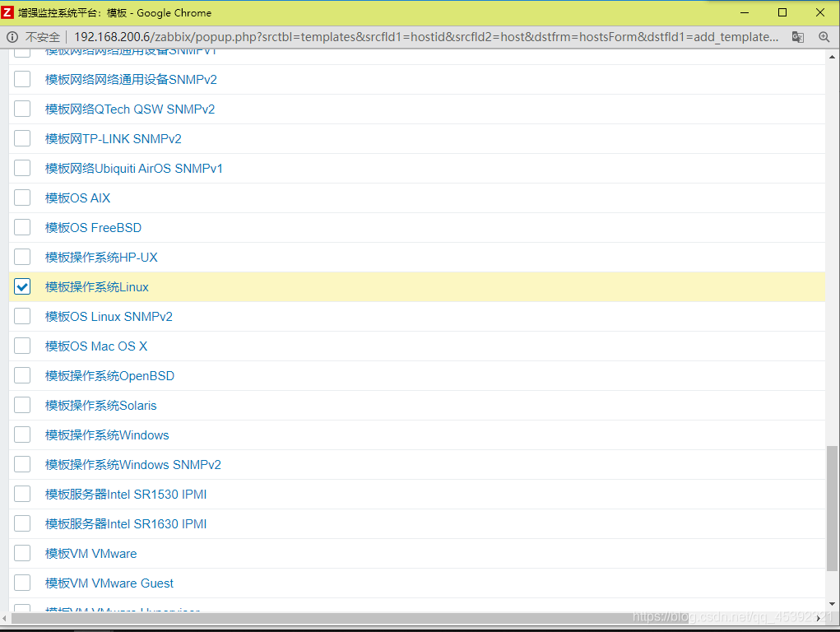Check the 模板网络QTech QSW SNMPv2 checkbox
Viewport: 840px width, 632px height.
click(22, 109)
